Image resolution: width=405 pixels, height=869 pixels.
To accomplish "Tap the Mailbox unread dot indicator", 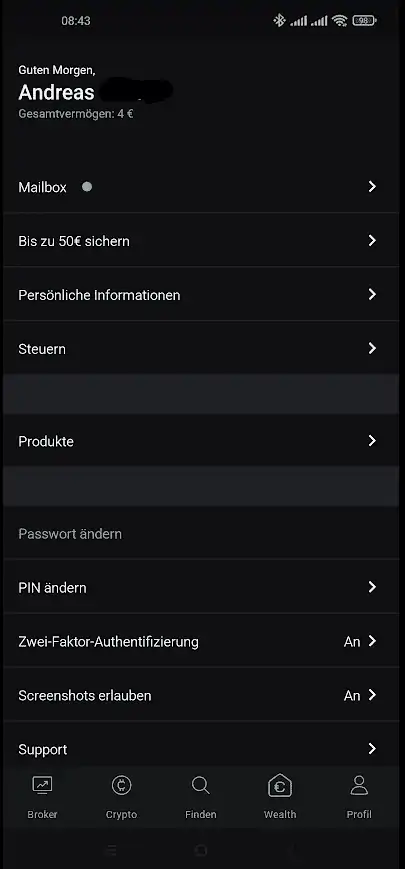I will 87,187.
